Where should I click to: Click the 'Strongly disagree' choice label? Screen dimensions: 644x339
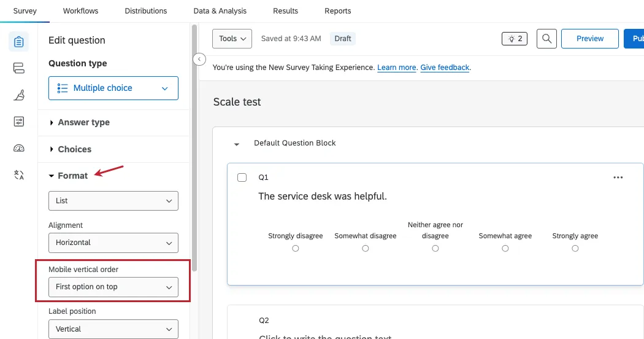295,236
